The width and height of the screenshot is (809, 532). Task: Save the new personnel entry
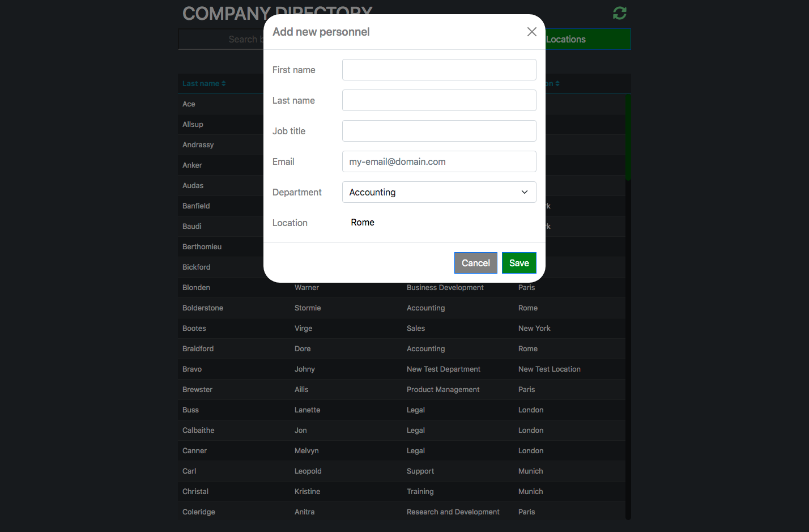[518, 263]
